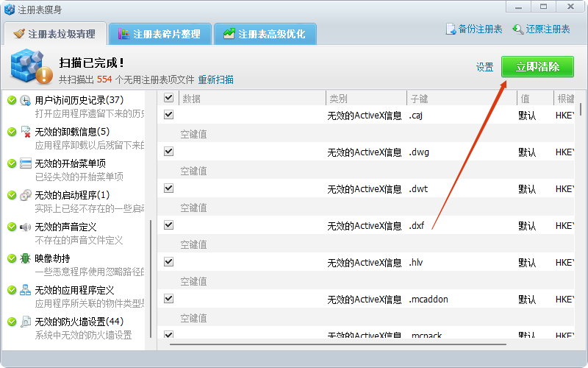Click the invalid application definition icon
The height and width of the screenshot is (368, 588).
(26, 290)
